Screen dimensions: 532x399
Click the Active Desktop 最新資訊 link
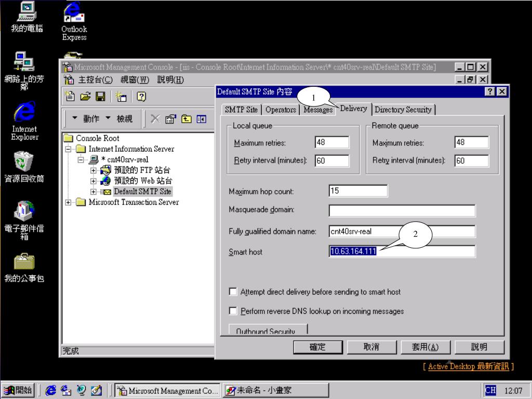(x=469, y=366)
